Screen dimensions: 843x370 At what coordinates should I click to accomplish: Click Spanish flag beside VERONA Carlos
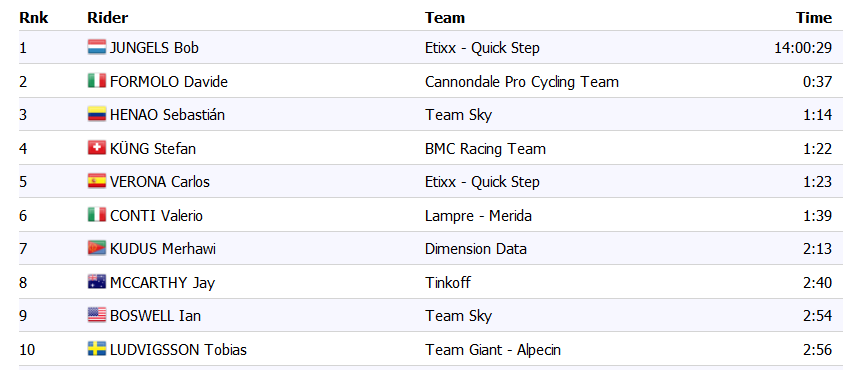[x=97, y=181]
